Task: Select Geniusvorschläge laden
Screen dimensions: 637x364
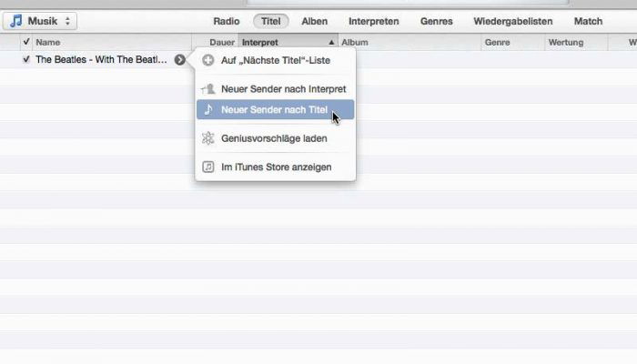Action: [276, 138]
